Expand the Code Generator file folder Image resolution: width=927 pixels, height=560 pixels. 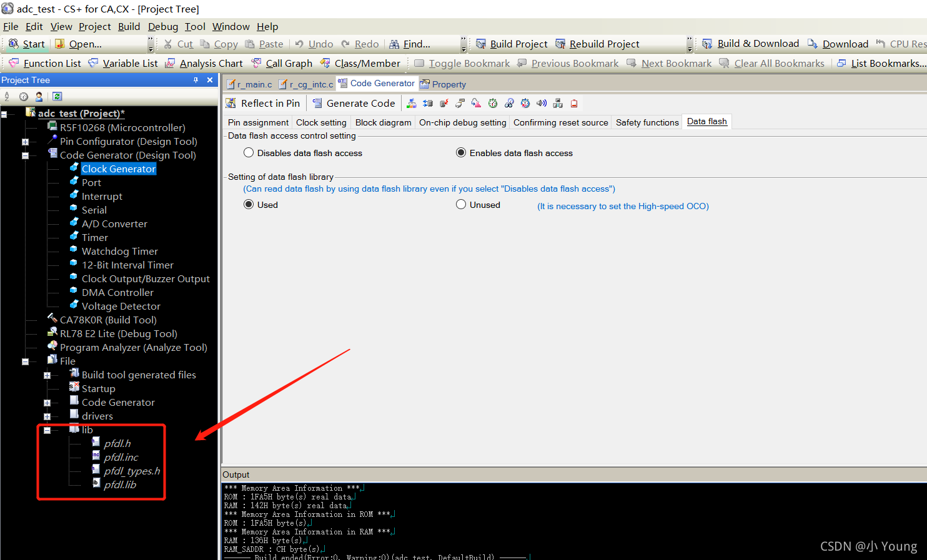[x=47, y=403]
